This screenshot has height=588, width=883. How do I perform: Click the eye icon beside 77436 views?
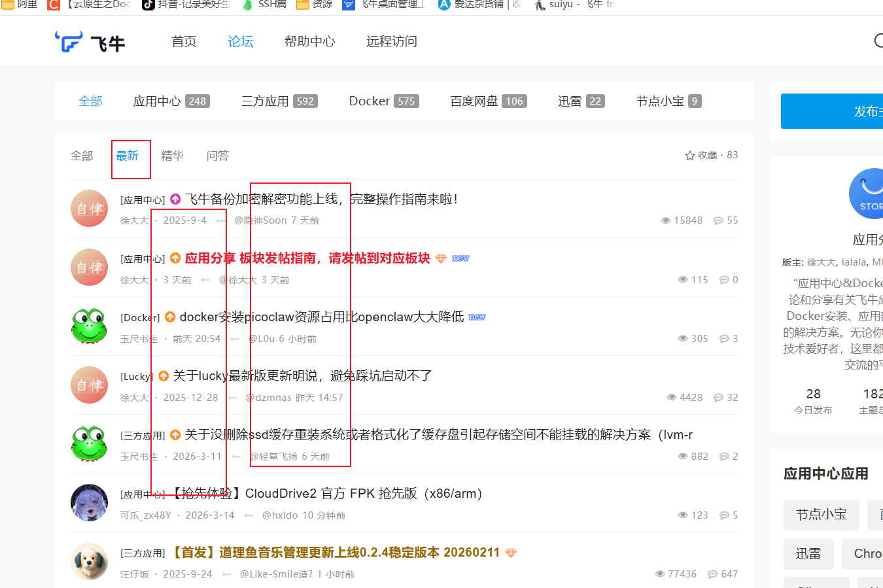pyautogui.click(x=660, y=574)
